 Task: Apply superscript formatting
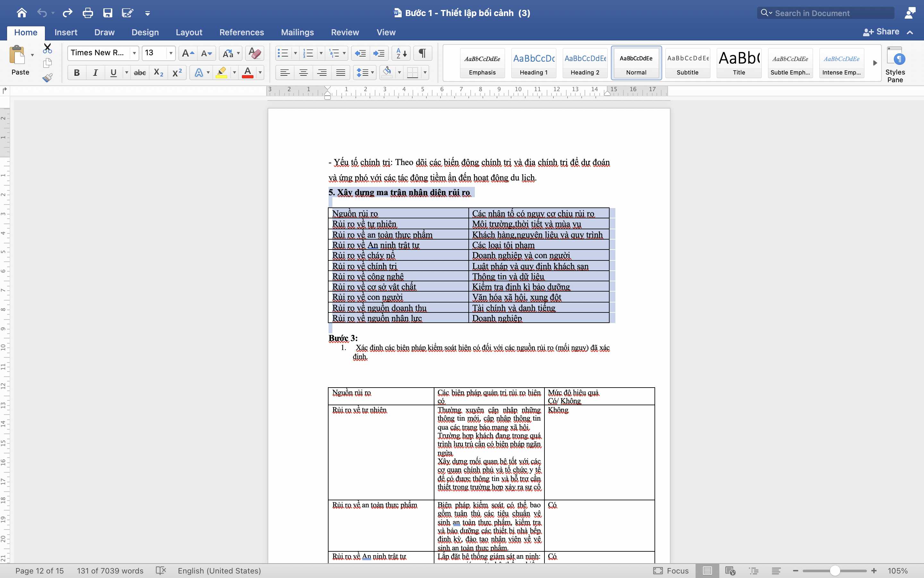pyautogui.click(x=177, y=73)
